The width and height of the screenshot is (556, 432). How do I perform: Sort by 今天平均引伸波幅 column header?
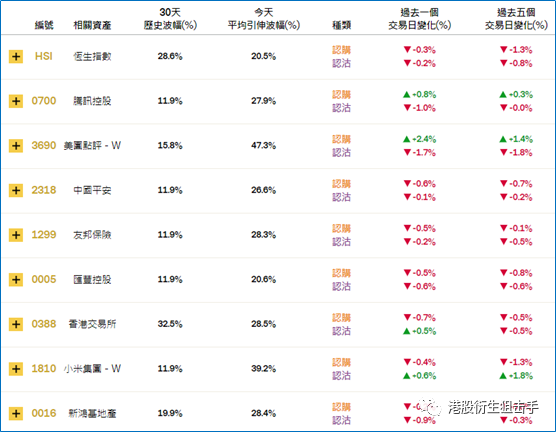tap(263, 19)
